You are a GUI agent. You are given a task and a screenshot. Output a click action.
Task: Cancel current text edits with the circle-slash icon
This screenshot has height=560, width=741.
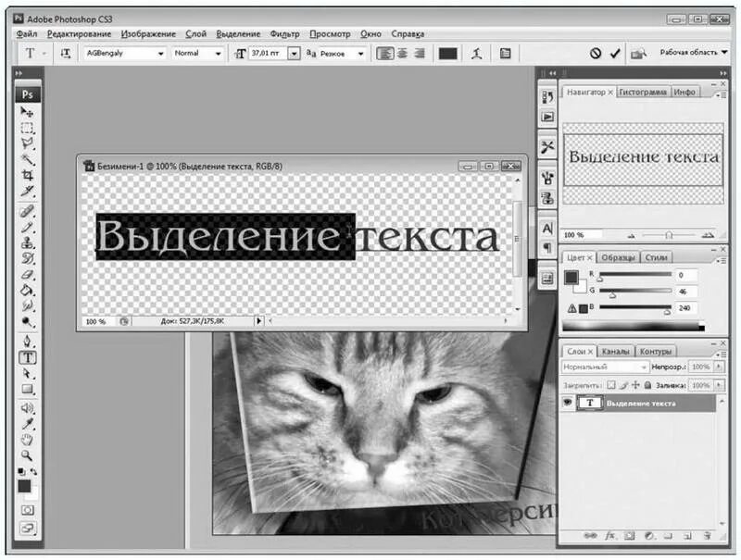(x=596, y=54)
